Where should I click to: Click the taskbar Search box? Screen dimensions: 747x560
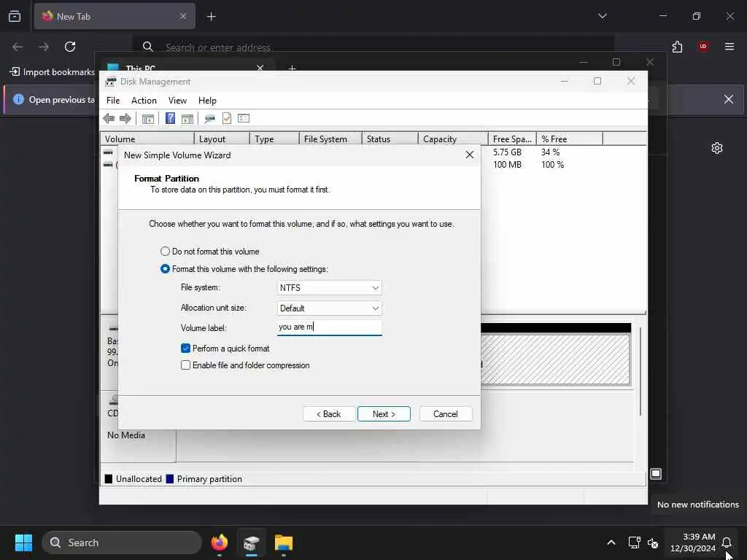tap(122, 542)
